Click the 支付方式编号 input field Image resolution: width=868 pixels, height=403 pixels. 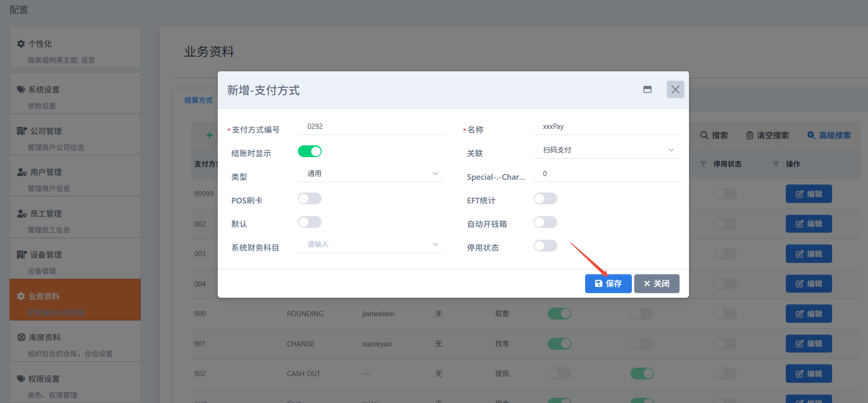pyautogui.click(x=371, y=126)
